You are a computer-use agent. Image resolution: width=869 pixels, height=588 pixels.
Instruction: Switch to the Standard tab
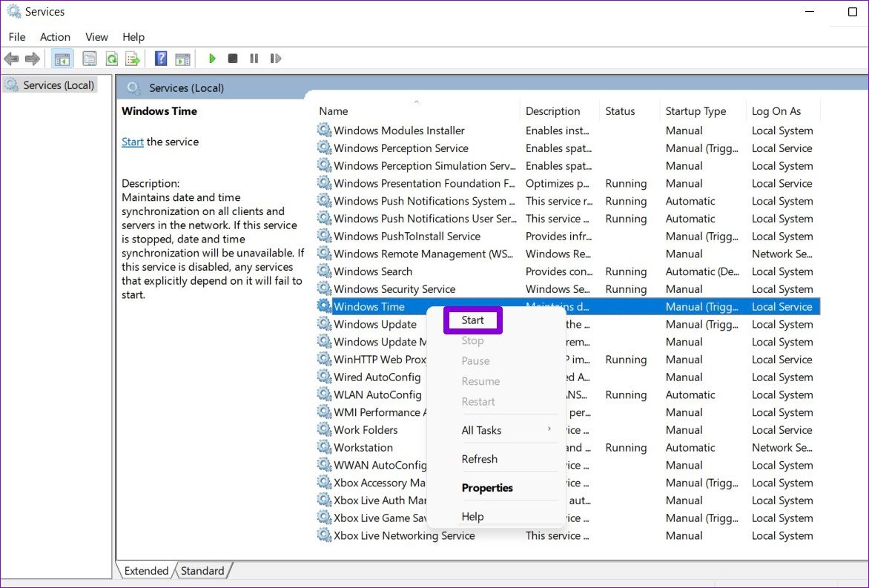(x=203, y=570)
